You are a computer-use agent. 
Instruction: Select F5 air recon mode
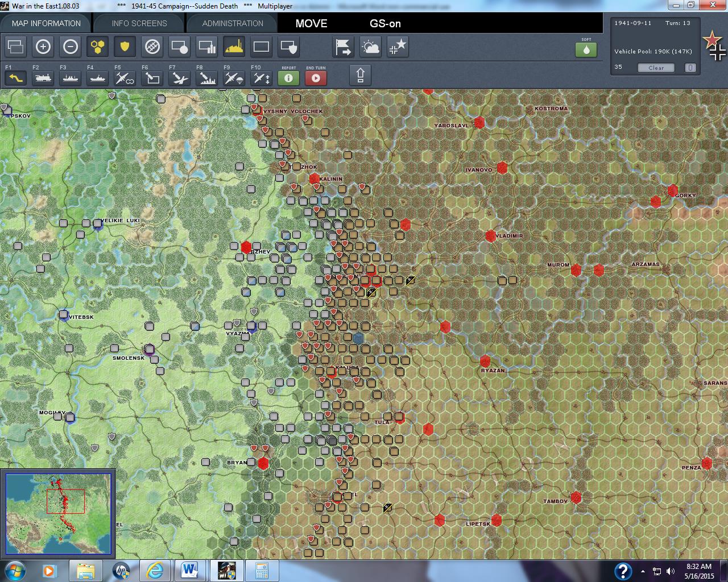[125, 78]
